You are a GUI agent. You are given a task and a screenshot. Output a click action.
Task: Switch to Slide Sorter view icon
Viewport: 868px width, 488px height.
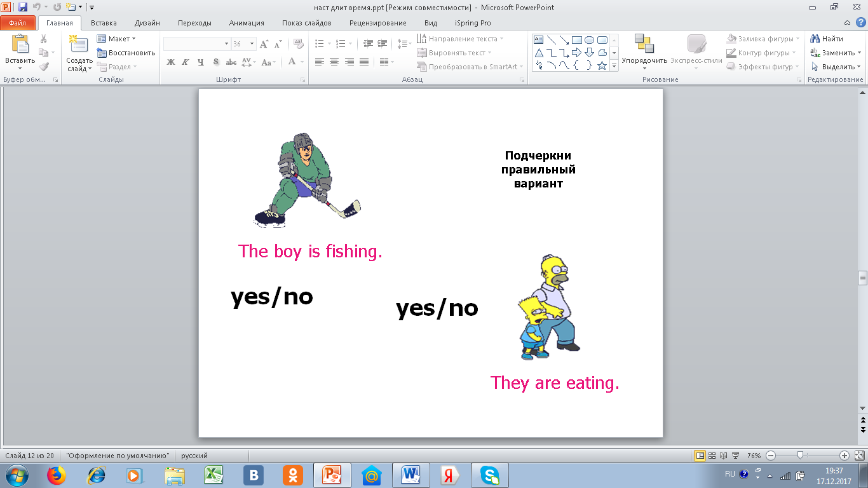[x=712, y=456]
